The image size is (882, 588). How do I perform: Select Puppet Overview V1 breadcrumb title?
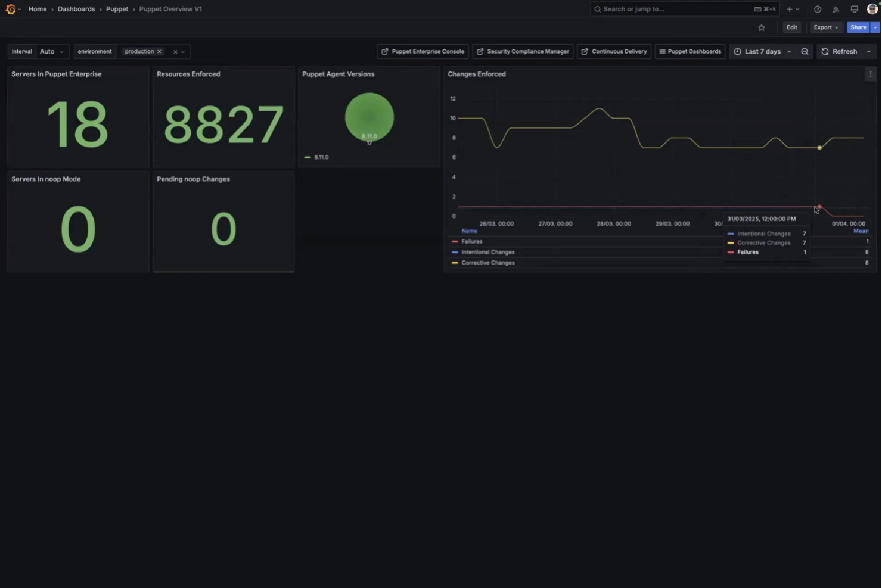click(x=170, y=9)
